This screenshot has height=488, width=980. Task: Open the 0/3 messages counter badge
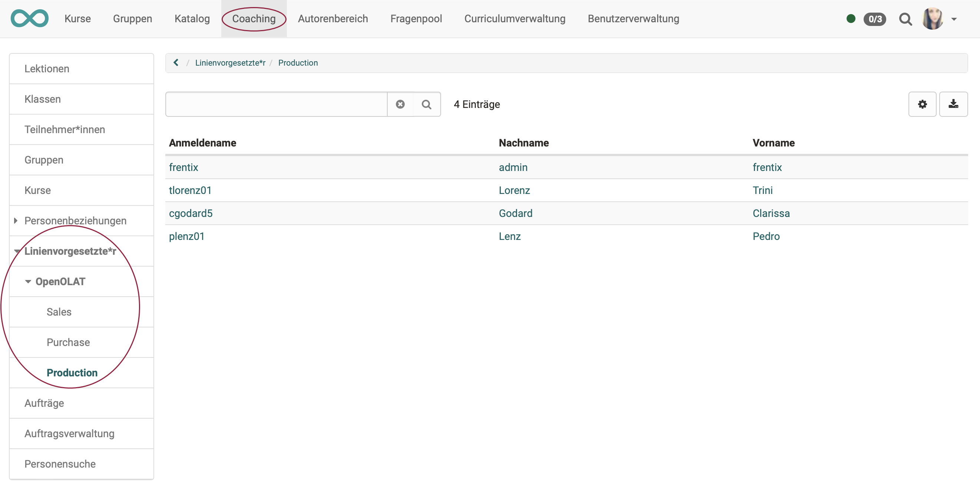point(874,19)
